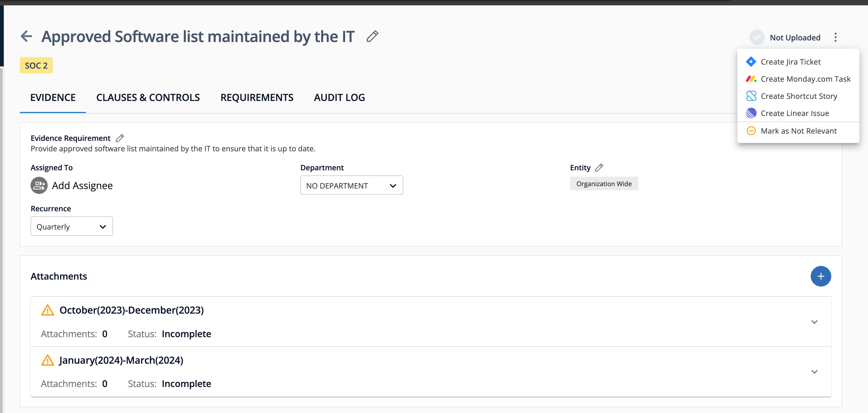The width and height of the screenshot is (868, 413).
Task: Click warning icon for October-December 2023
Action: (47, 310)
